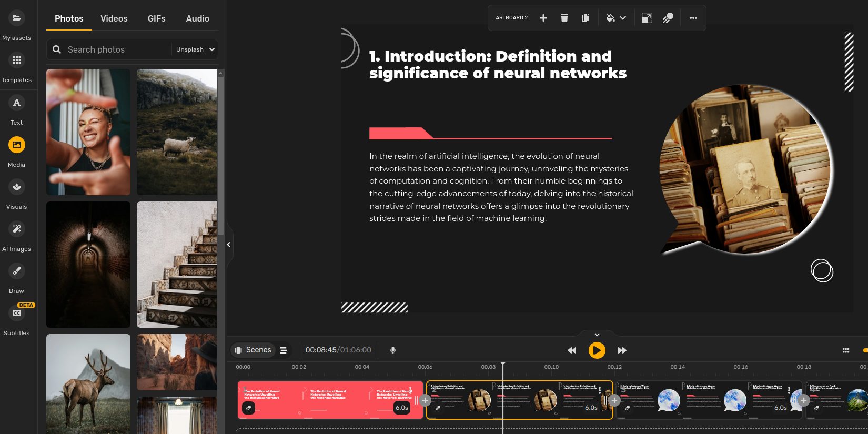868x434 pixels.
Task: Open the artboard resize tool
Action: coord(647,18)
